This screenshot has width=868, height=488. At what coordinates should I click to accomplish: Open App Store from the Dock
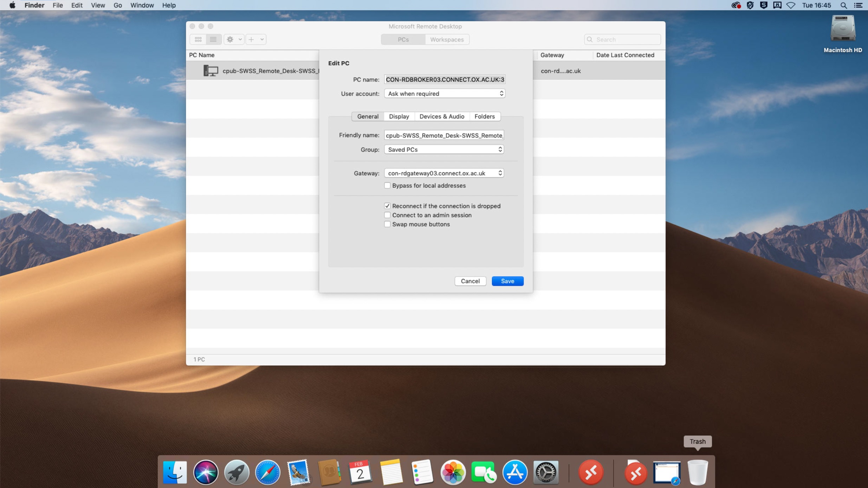click(x=515, y=472)
